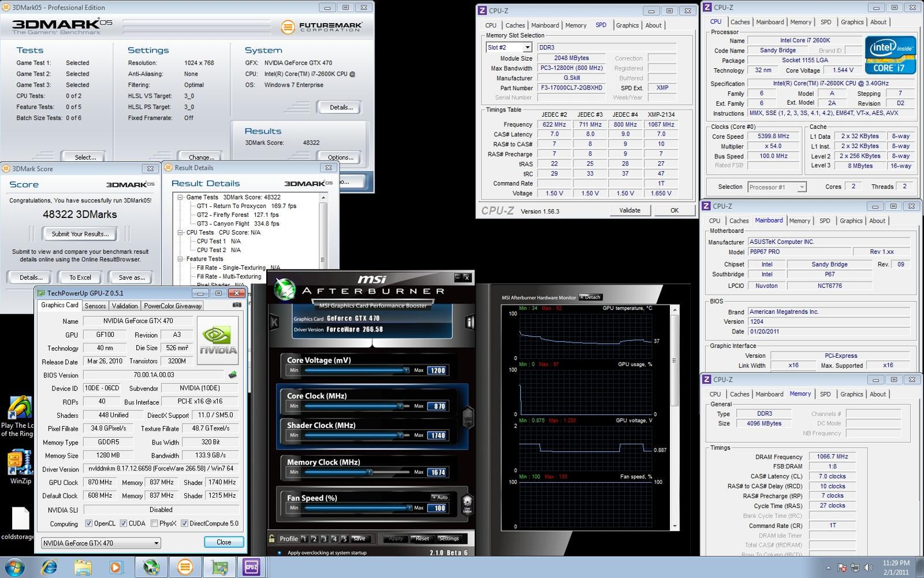This screenshot has height=578, width=924.
Task: Click Submit Your Results button
Action: (80, 234)
